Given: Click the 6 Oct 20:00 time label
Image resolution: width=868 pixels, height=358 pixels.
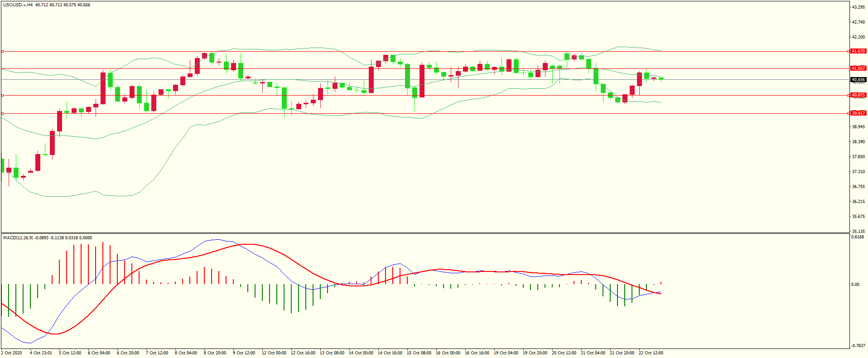Looking at the screenshot, I should [128, 353].
